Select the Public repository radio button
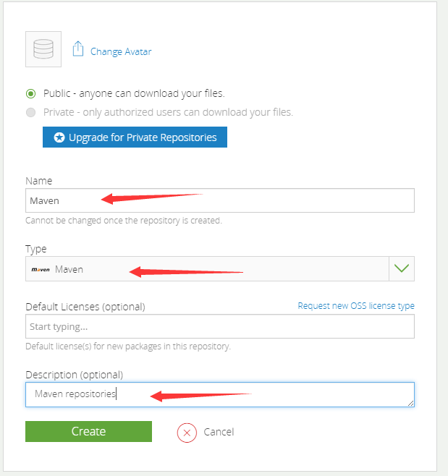This screenshot has width=448, height=476. coord(30,93)
